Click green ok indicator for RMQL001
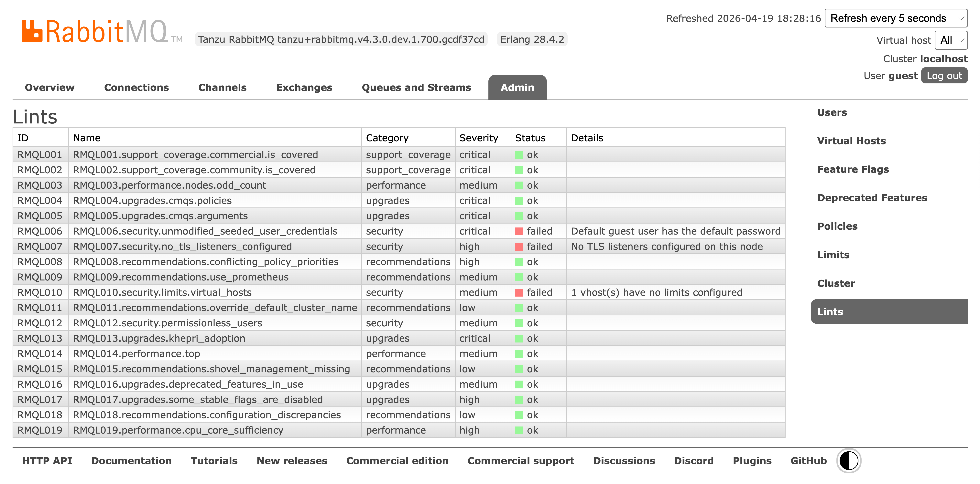The width and height of the screenshot is (980, 484). (x=519, y=155)
